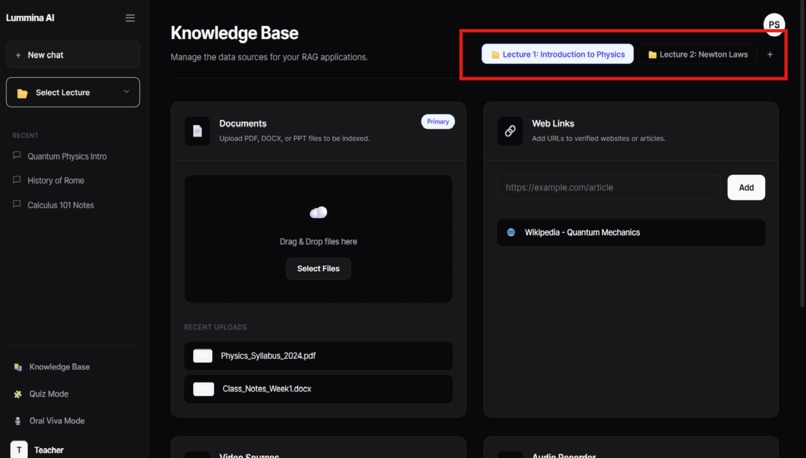Click the Documents file icon
The height and width of the screenshot is (458, 806).
tap(197, 131)
